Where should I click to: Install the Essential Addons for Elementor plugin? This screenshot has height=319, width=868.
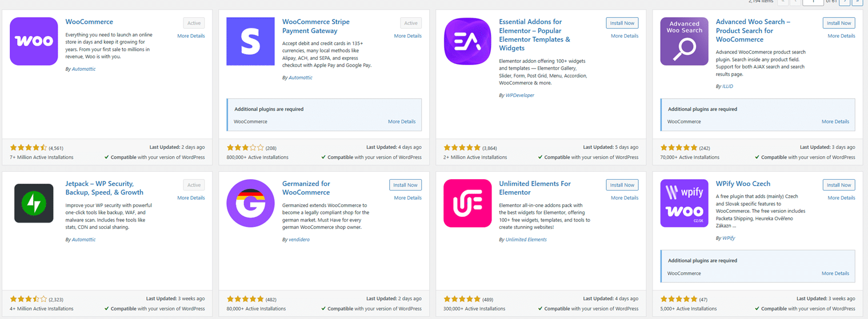[622, 23]
